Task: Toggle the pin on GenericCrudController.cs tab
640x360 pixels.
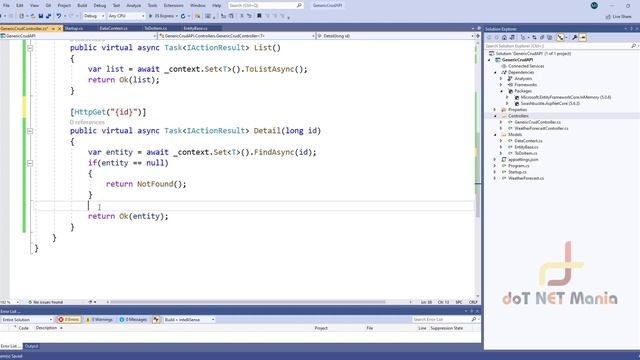Action: point(53,29)
